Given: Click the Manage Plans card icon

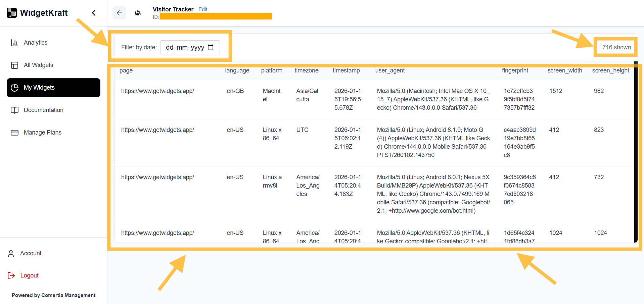Looking at the screenshot, I should [x=14, y=133].
